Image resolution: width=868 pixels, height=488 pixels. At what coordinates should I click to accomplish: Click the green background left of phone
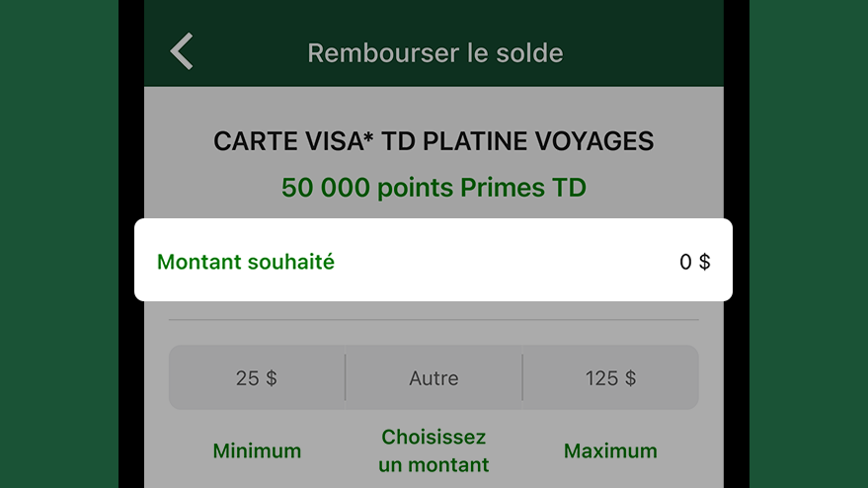click(58, 244)
